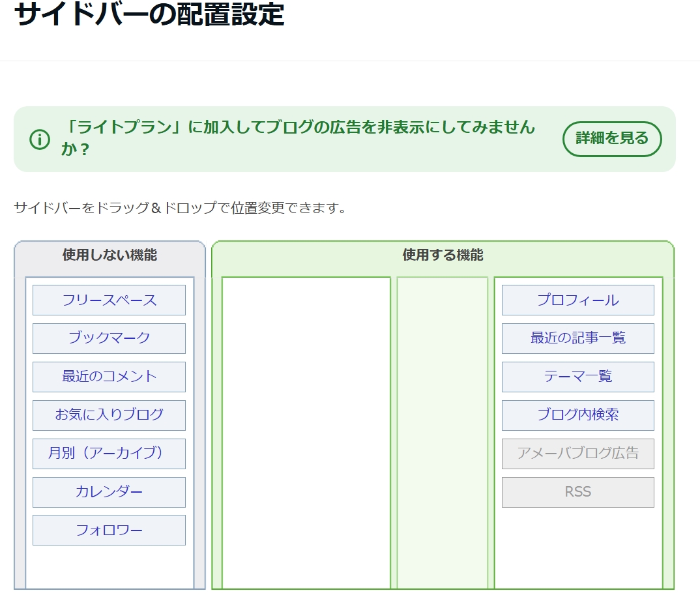Click the テーマ一覧 widget item

coord(577,377)
